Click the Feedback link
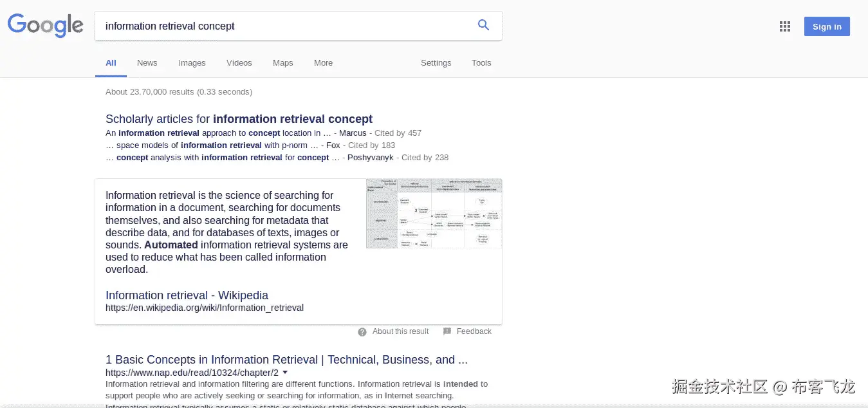The image size is (868, 408). click(x=474, y=331)
